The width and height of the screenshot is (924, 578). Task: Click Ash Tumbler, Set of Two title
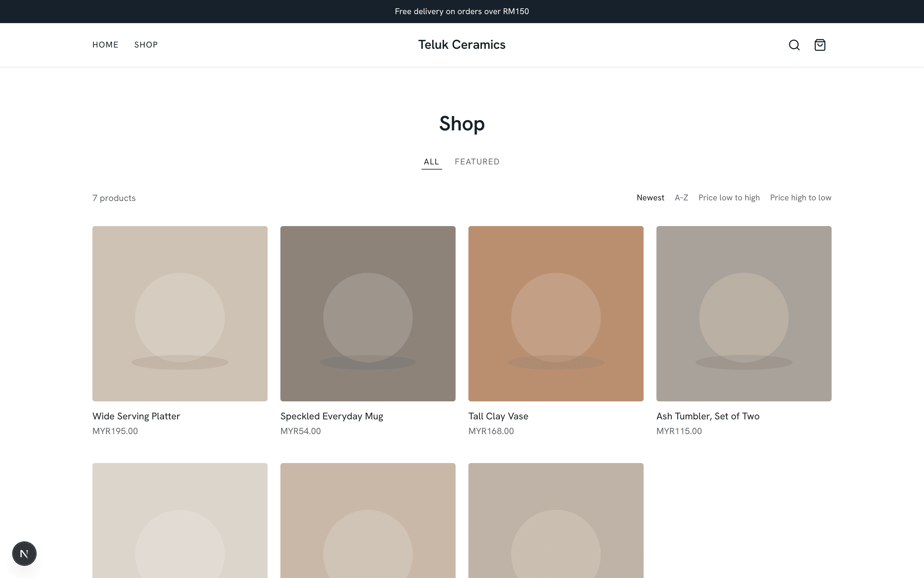pyautogui.click(x=707, y=416)
